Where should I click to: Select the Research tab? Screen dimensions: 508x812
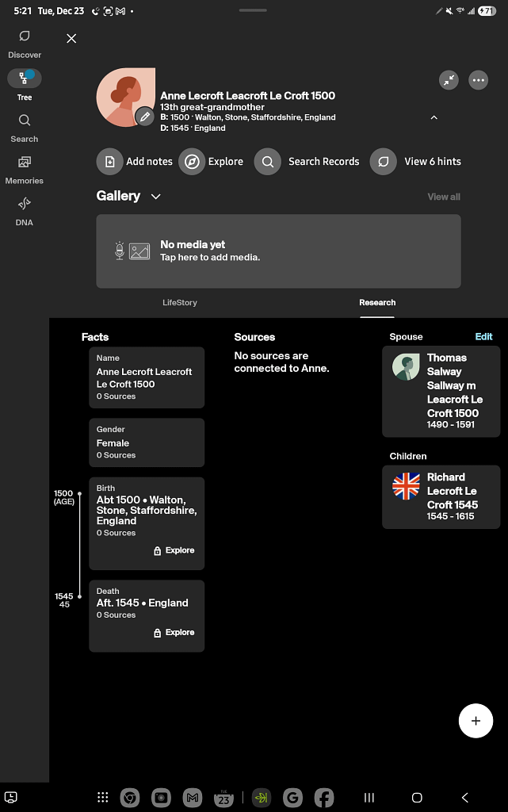(x=377, y=302)
